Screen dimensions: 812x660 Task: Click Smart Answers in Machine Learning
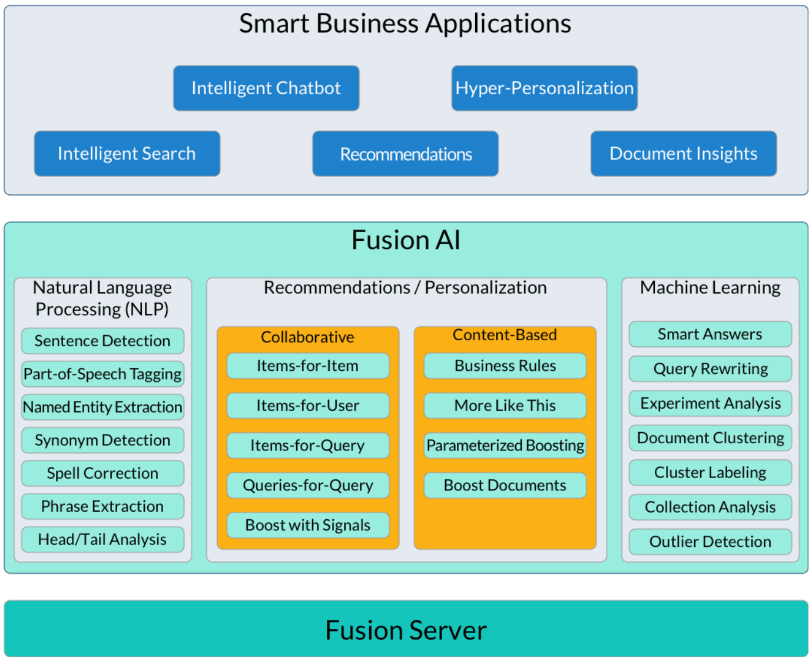coord(710,334)
